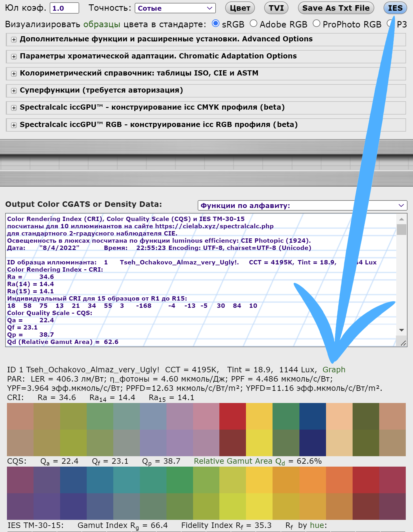Expand Суперфункции (требуется авторизация) section
This screenshot has width=413, height=532.
pyautogui.click(x=14, y=91)
